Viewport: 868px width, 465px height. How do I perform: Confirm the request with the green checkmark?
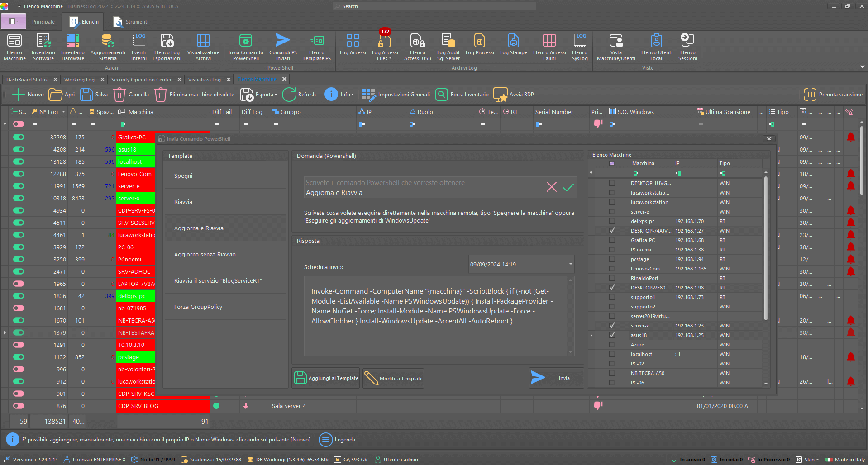pos(568,187)
